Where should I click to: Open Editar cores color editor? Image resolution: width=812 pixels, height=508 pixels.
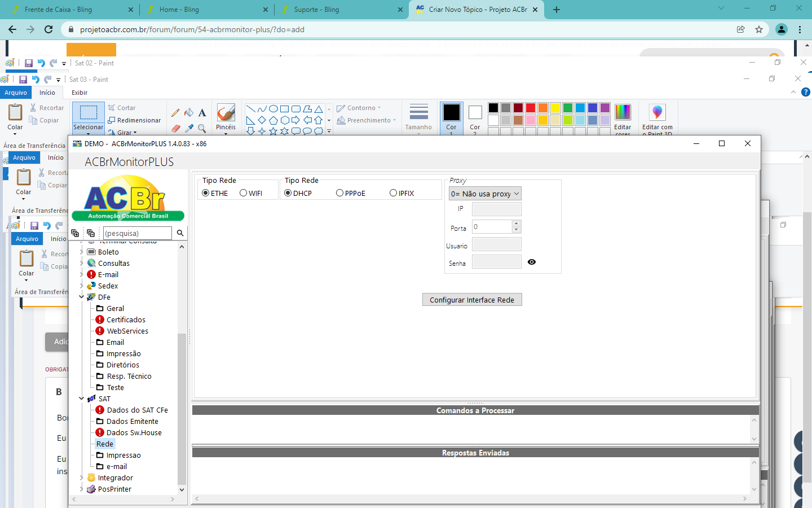tap(623, 119)
